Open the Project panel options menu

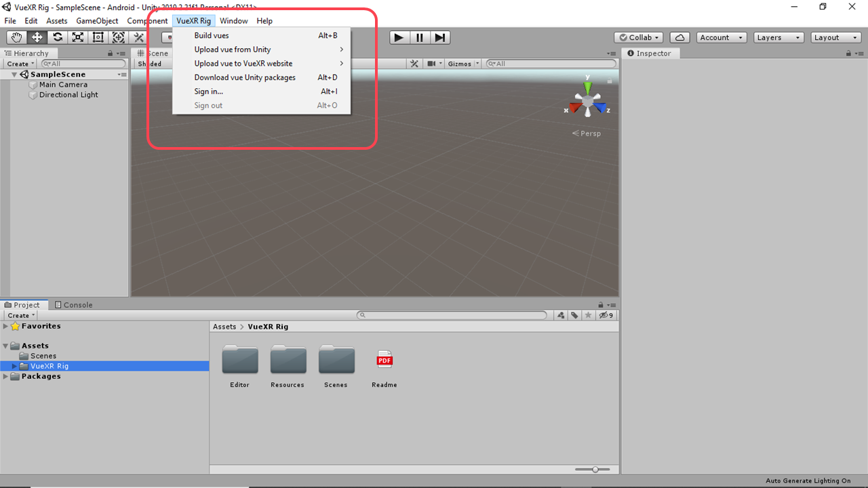[x=612, y=305]
